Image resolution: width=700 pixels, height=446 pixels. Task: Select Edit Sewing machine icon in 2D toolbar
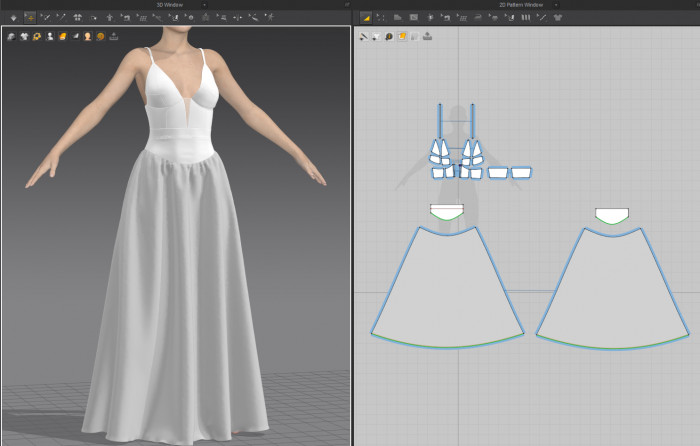[446, 18]
